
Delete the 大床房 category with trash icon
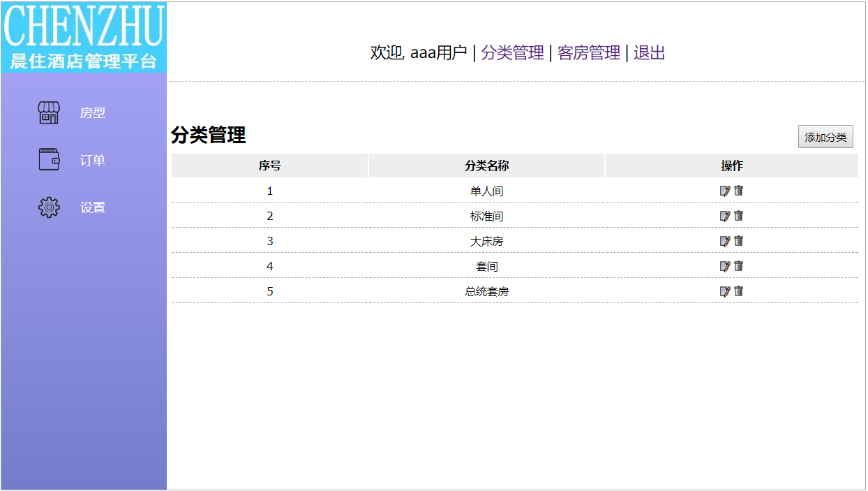tap(739, 240)
